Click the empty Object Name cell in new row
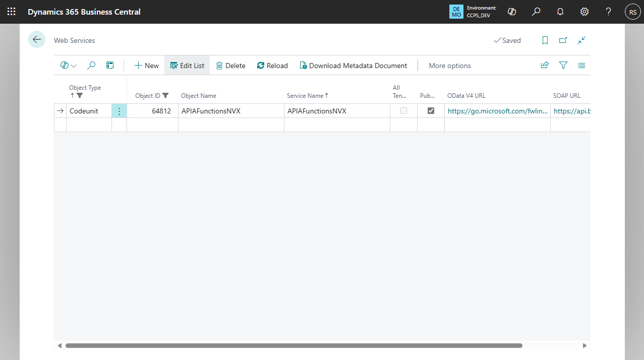The image size is (644, 360). click(231, 125)
